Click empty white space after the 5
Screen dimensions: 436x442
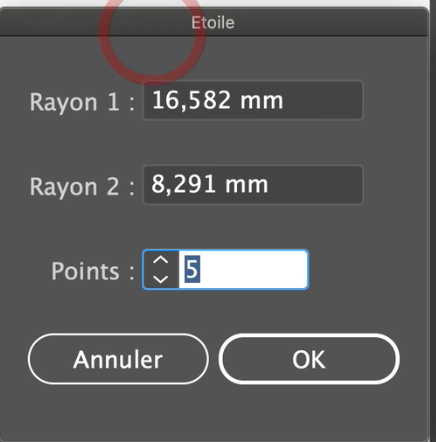253,269
